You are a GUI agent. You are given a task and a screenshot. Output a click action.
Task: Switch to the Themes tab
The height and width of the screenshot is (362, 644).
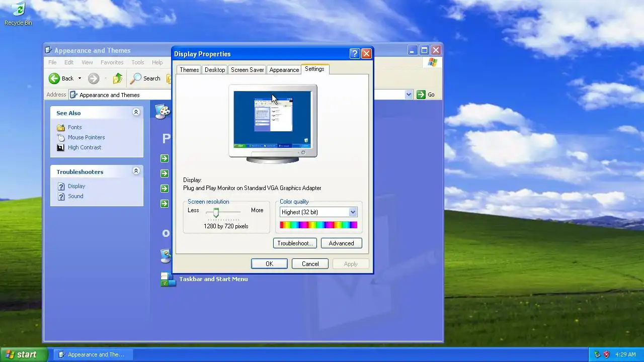(189, 70)
